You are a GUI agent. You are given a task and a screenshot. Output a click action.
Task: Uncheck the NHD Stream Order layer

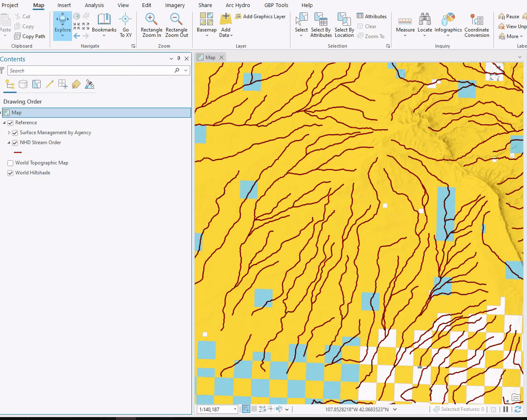(x=15, y=142)
